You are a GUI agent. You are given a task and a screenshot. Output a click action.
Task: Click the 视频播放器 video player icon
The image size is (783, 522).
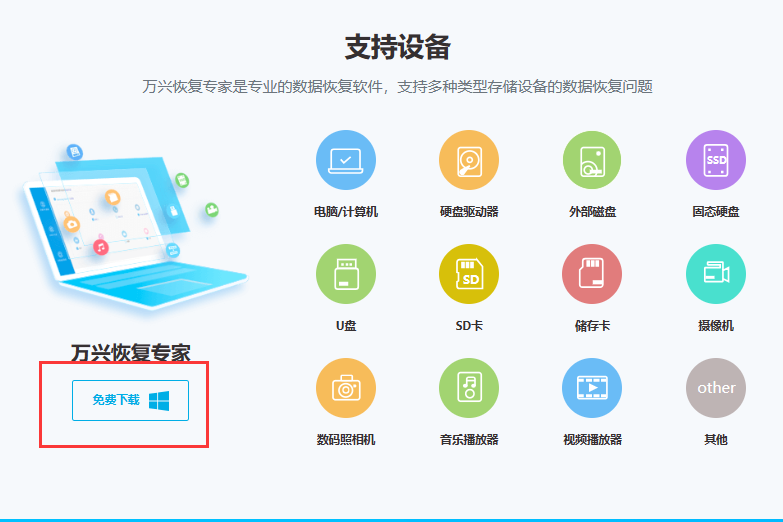coord(592,388)
